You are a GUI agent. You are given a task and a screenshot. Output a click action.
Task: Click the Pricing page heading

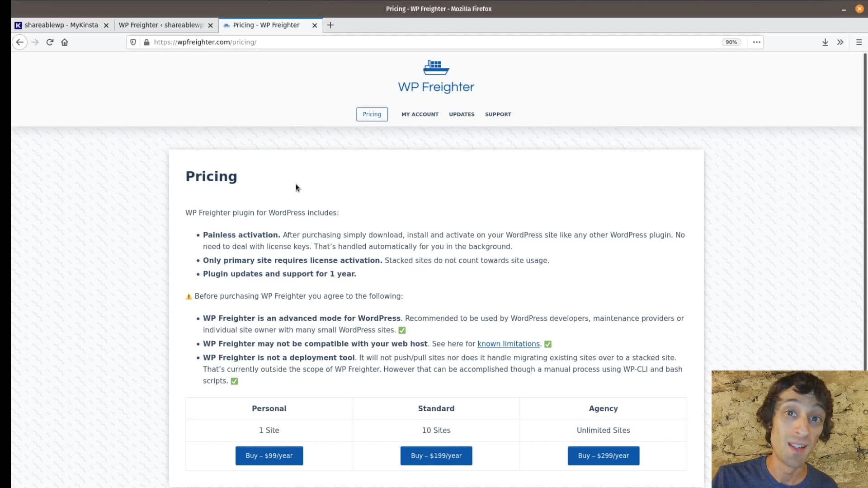[211, 176]
